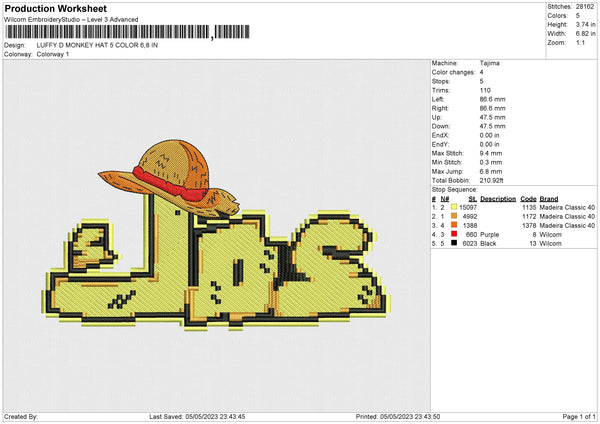
Task: Click the Max Stitch value 9.4 mm
Action: [x=491, y=153]
